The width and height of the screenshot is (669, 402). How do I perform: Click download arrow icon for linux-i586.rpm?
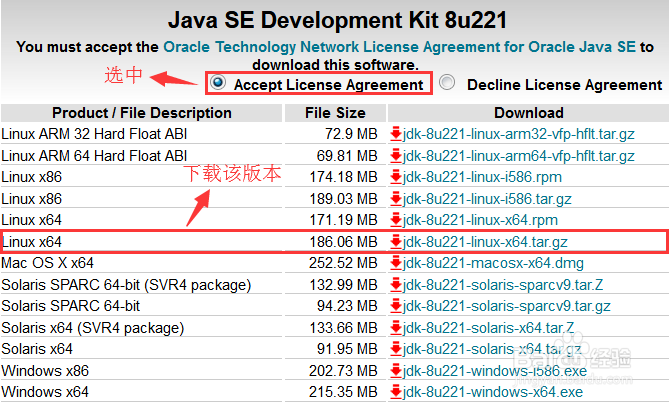click(x=396, y=177)
